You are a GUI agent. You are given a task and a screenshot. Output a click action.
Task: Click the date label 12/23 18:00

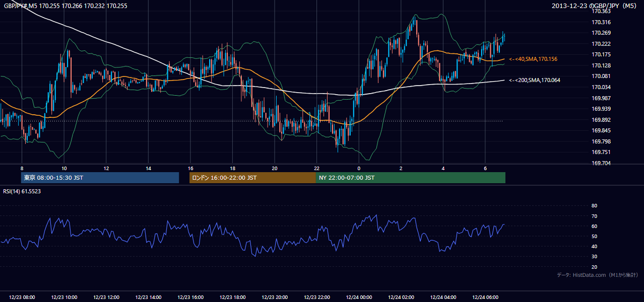tap(232, 297)
